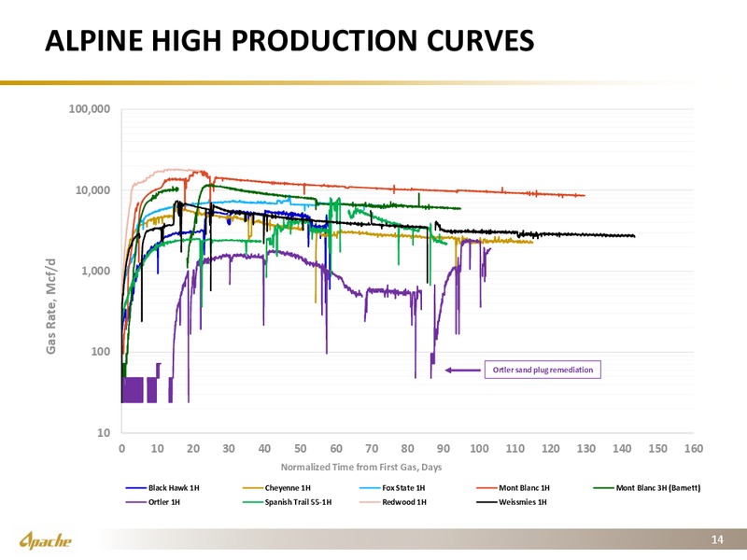Select the Cheyenne 1H legend label
This screenshot has height=560, width=747.
click(288, 487)
